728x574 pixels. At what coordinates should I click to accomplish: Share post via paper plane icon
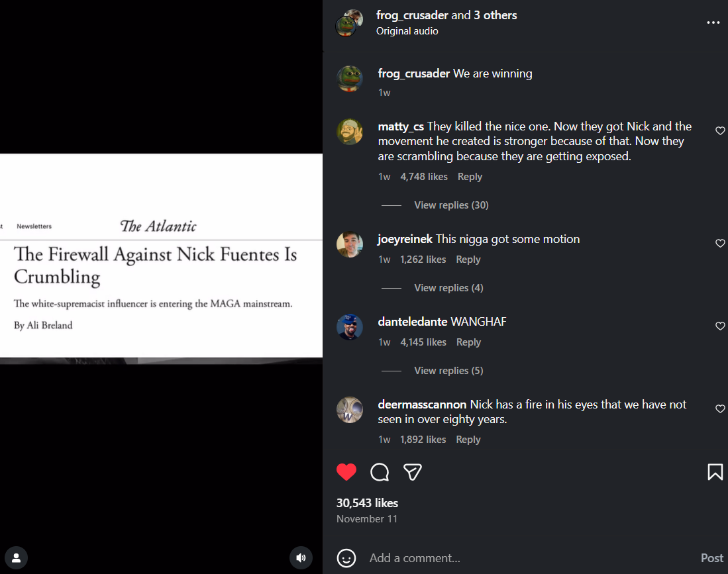412,472
